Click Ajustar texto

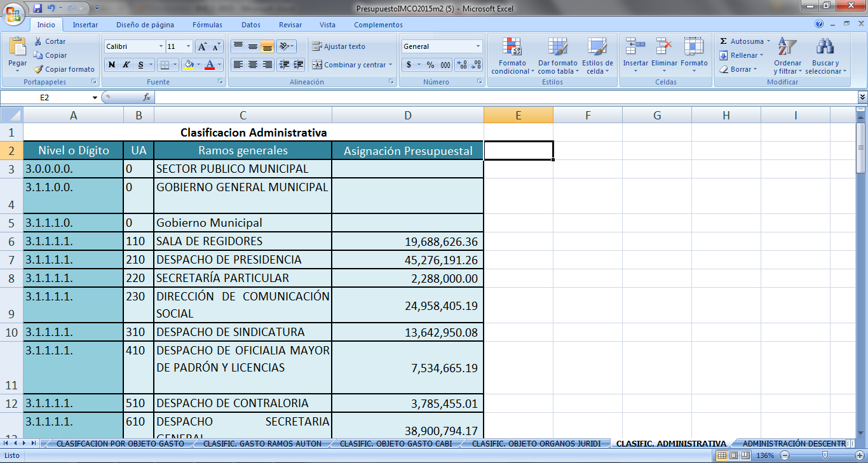click(x=339, y=46)
